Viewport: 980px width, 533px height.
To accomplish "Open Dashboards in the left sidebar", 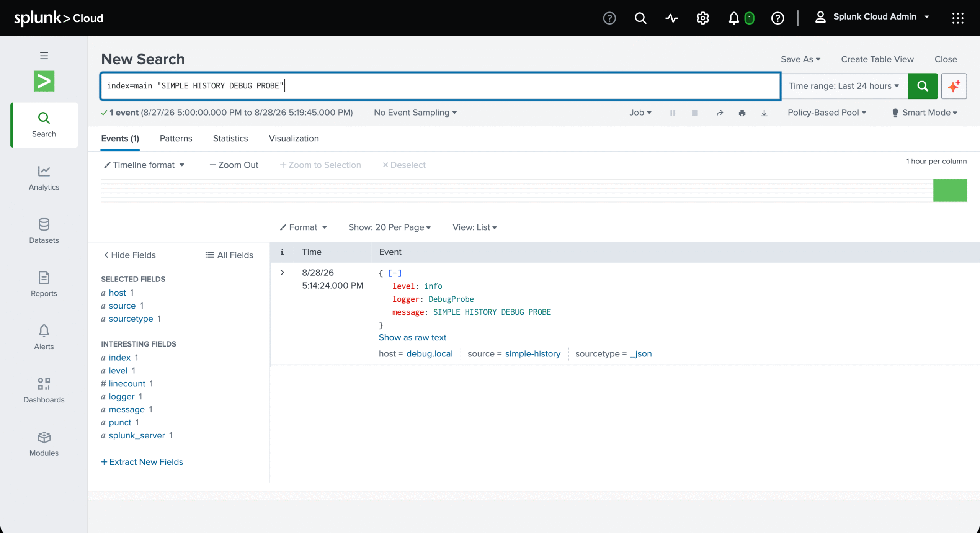I will 44,391.
